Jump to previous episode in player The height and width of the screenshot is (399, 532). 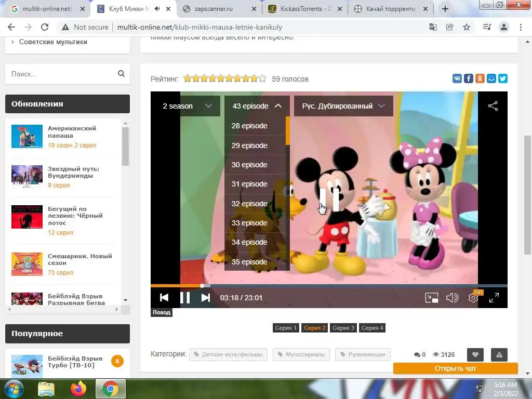(164, 298)
